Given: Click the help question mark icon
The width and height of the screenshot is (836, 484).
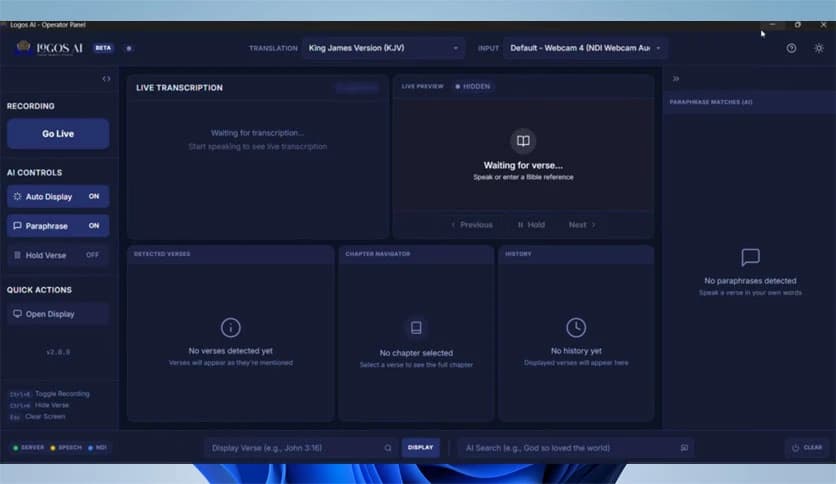Looking at the screenshot, I should (x=791, y=48).
